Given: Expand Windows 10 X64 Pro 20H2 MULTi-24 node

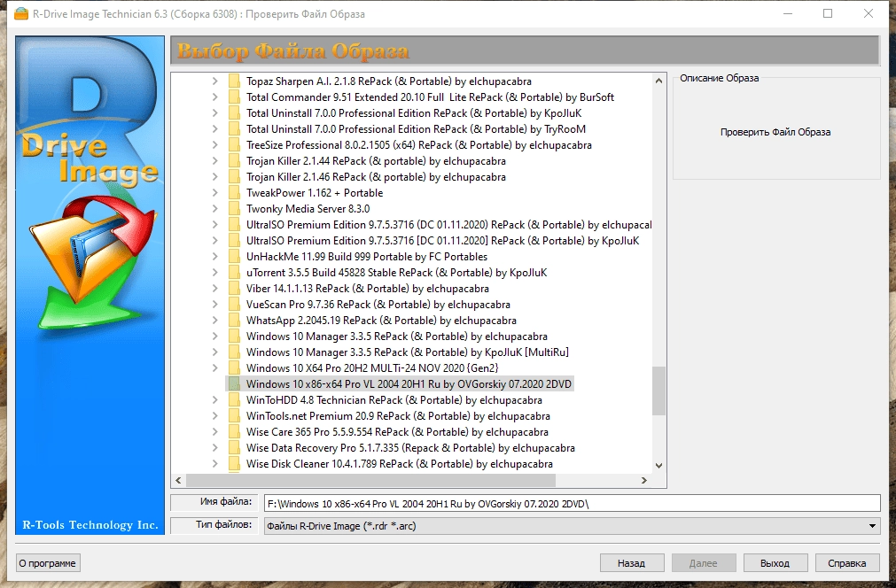Looking at the screenshot, I should pyautogui.click(x=214, y=368).
